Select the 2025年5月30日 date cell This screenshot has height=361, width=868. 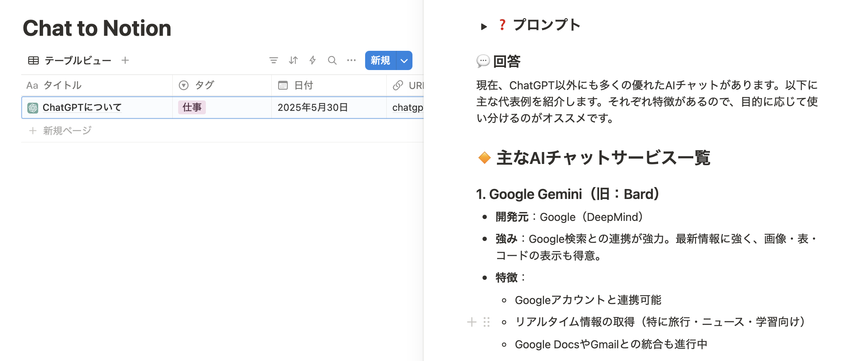(329, 107)
